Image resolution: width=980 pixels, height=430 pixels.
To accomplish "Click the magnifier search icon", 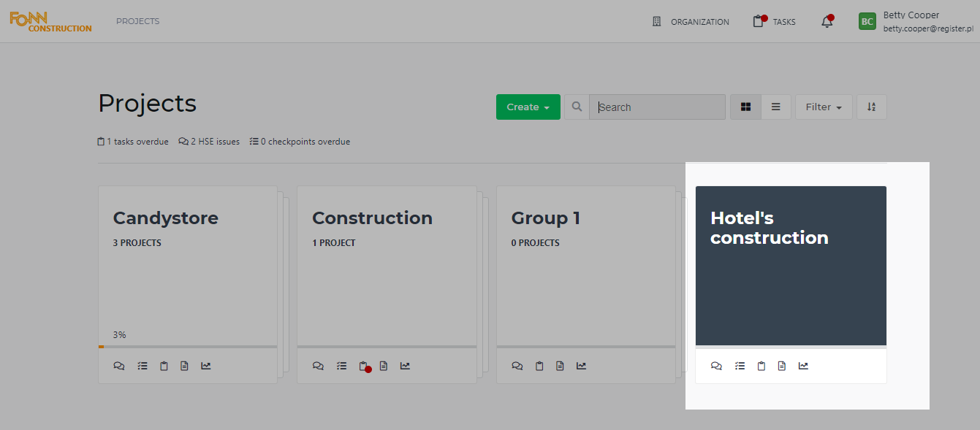I will (x=577, y=107).
